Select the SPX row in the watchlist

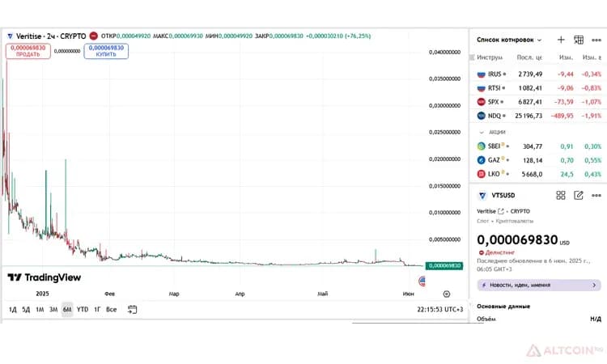(x=539, y=102)
